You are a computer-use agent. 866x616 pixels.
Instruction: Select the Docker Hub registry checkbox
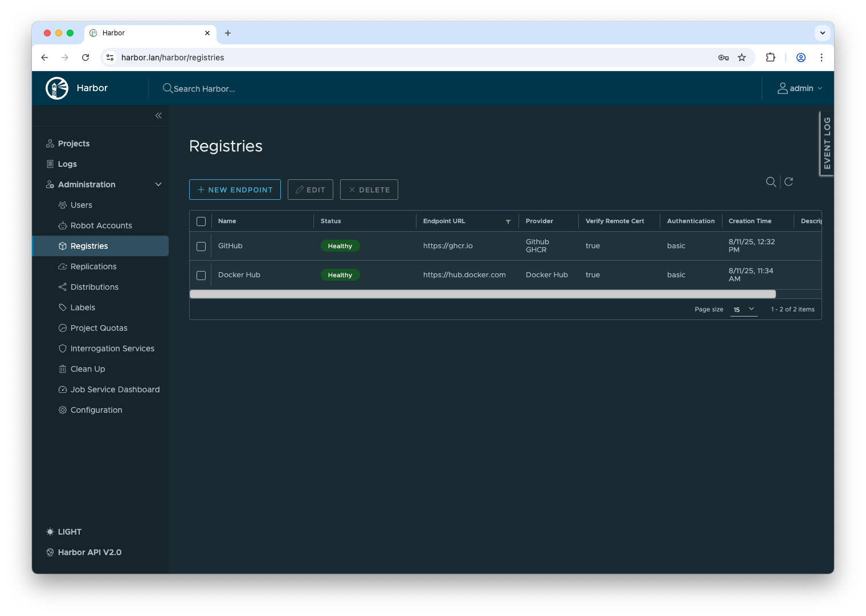click(201, 276)
